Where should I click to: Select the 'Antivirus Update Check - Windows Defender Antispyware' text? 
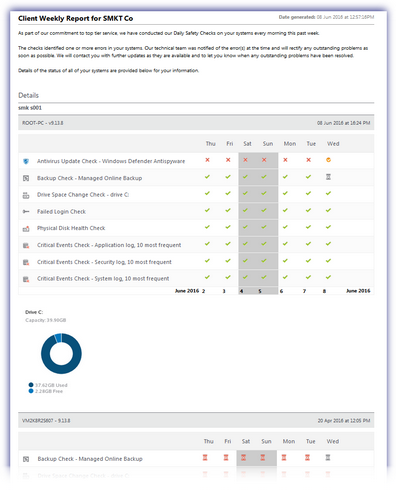[111, 161]
